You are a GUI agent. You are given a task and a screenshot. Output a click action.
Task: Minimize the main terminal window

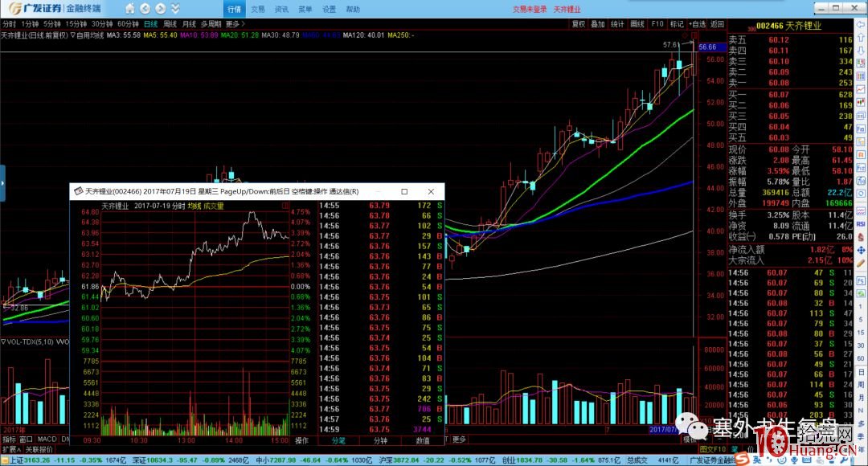[823, 8]
